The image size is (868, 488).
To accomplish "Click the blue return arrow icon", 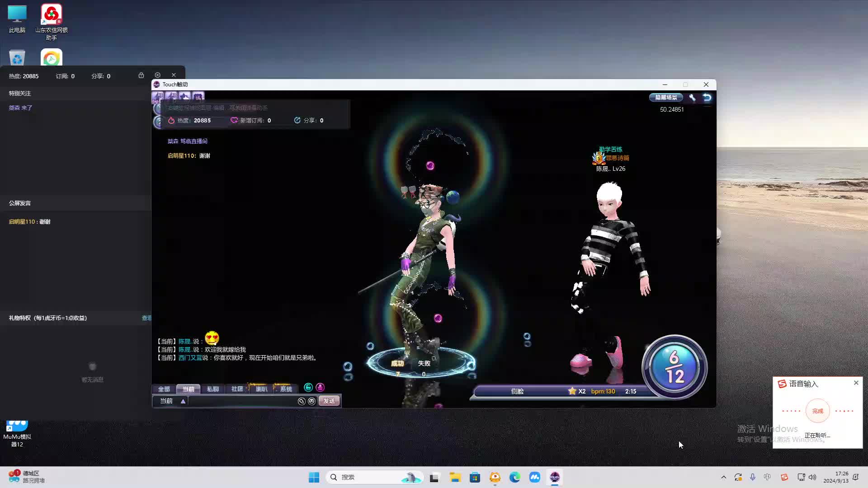I will click(x=707, y=97).
